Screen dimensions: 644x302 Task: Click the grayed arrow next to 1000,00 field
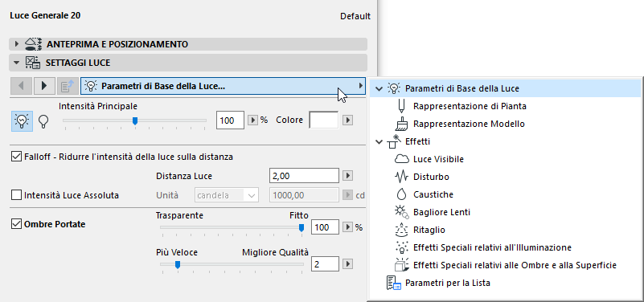(348, 195)
